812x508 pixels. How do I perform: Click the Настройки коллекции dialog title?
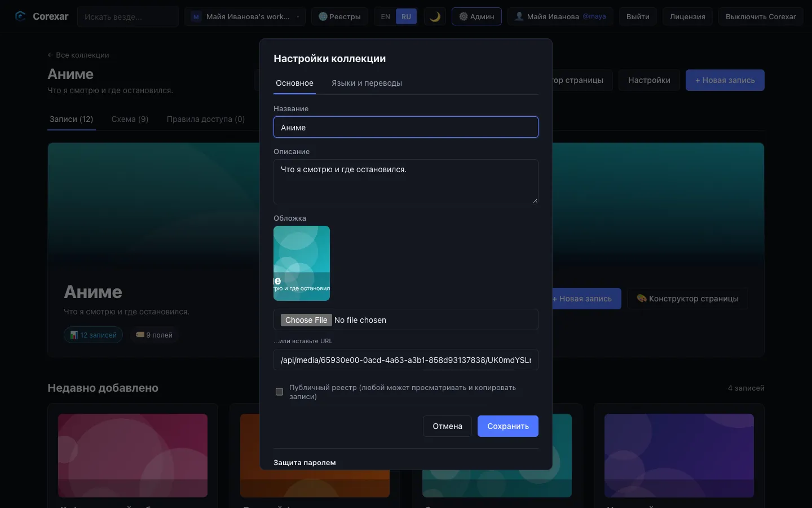[330, 59]
